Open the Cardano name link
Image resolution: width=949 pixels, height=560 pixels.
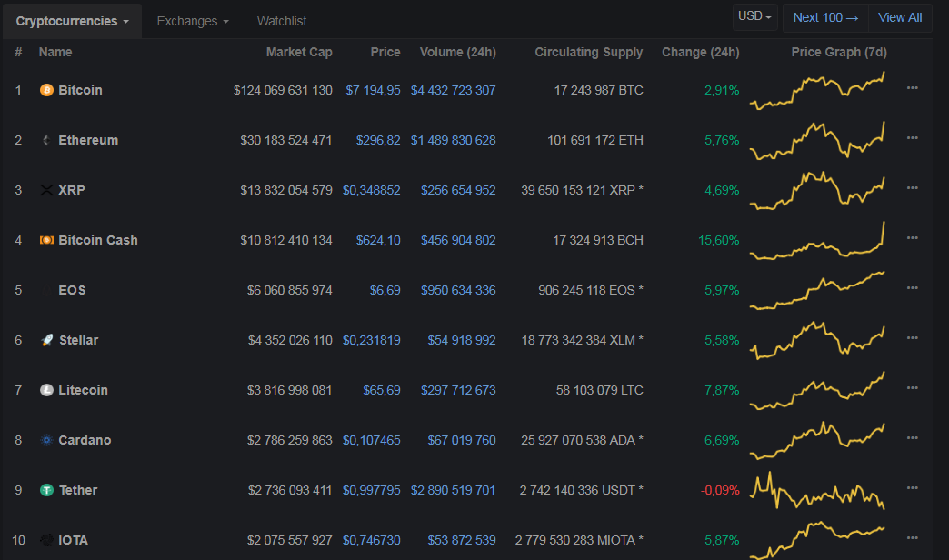(x=85, y=440)
